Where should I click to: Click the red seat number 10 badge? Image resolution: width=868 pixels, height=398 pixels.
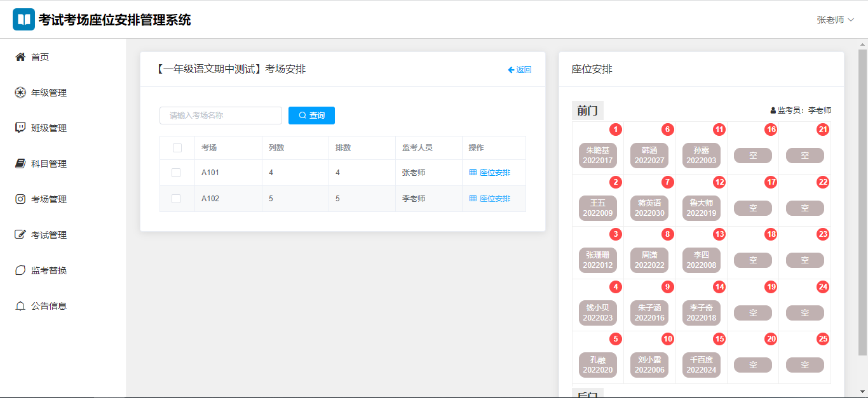click(x=667, y=339)
